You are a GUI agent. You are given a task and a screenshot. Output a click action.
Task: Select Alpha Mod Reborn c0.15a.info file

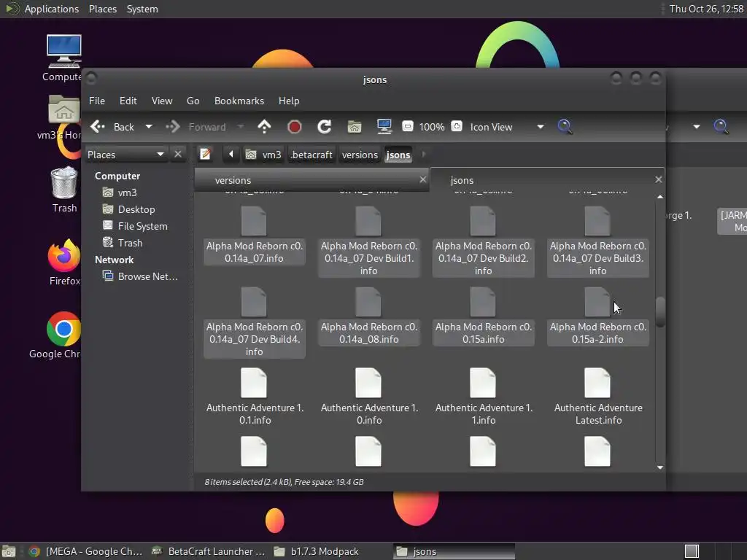(483, 316)
